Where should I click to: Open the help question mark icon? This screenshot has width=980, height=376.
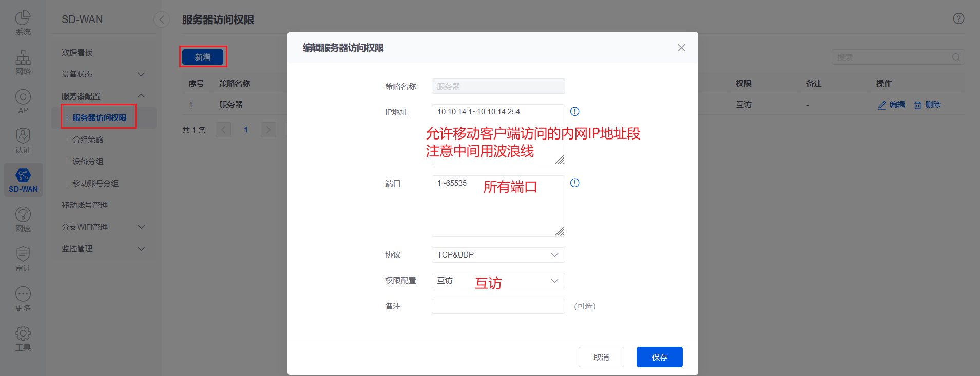(958, 18)
